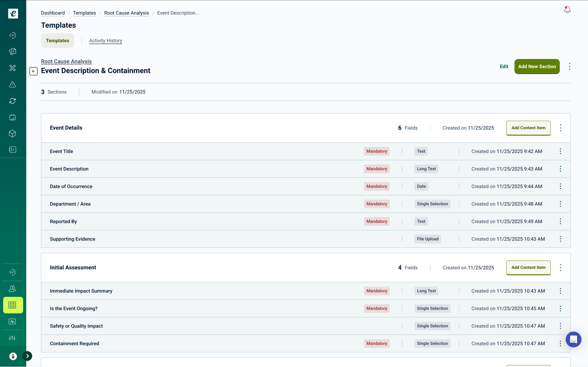Click the refresh cycle sidebar icon
The height and width of the screenshot is (367, 588).
(x=13, y=101)
